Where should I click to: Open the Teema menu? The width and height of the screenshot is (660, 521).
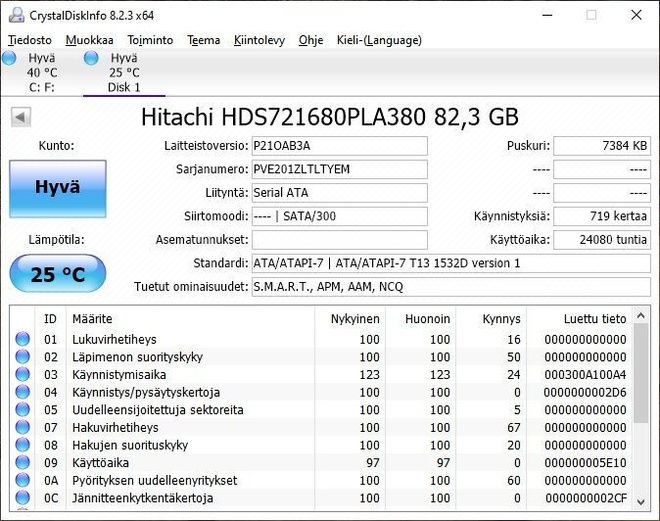(x=204, y=40)
